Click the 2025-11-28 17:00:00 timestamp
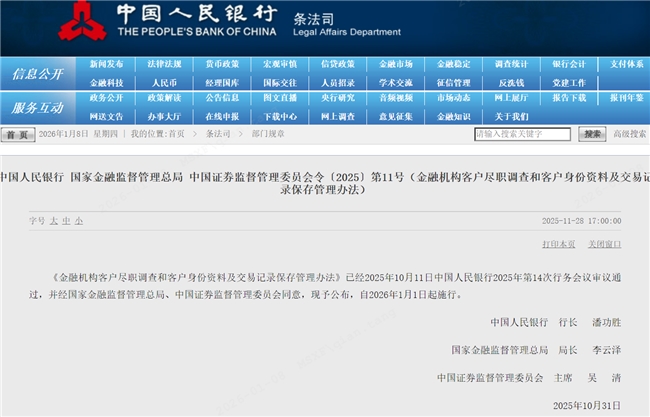 581,221
